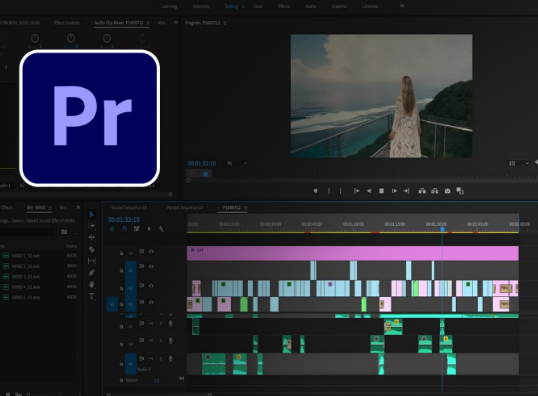The height and width of the screenshot is (396, 538).
Task: Select the Razor tool
Action: pos(92,249)
